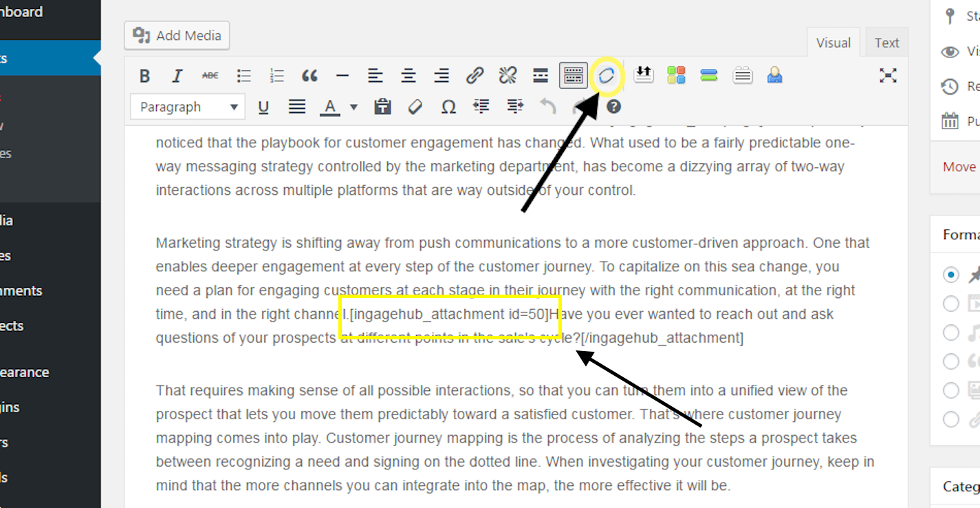Justify the text alignment

(x=297, y=107)
